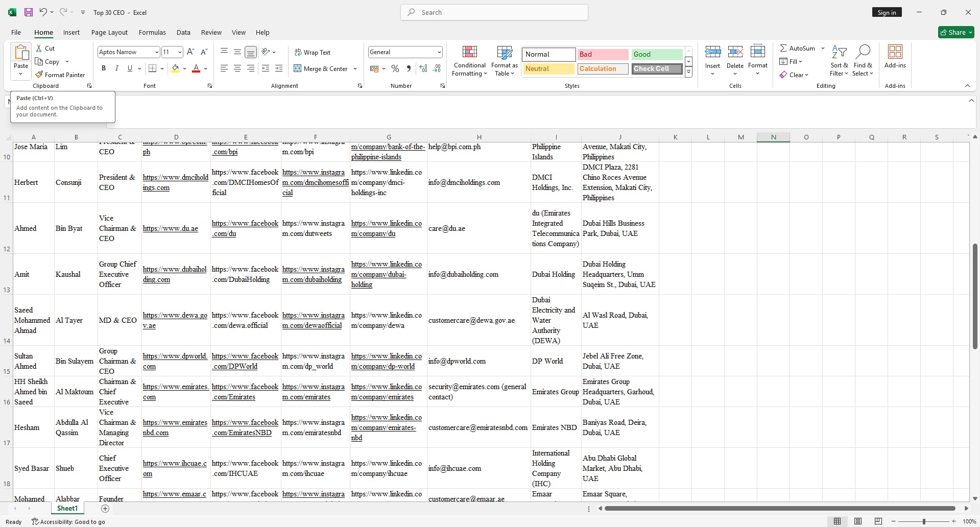Toggle bottom vertical alignment
This screenshot has height=527, width=980.
(251, 52)
